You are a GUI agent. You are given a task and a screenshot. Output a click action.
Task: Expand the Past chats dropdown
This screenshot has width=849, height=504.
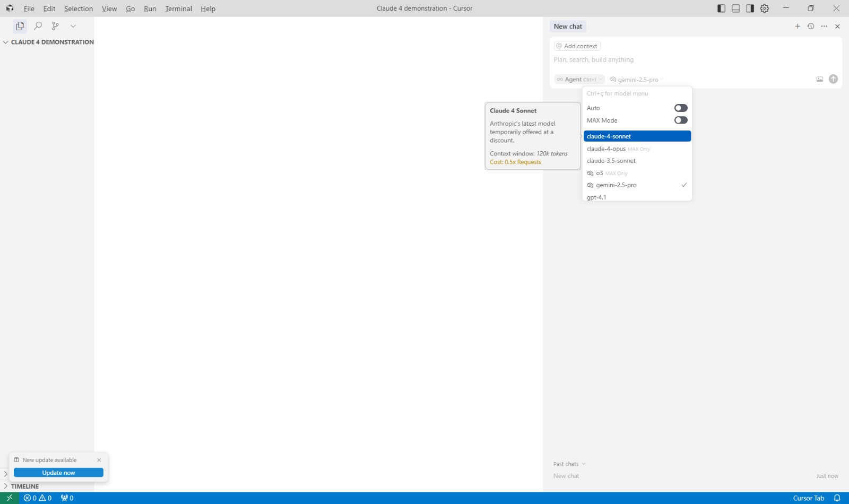tap(569, 464)
